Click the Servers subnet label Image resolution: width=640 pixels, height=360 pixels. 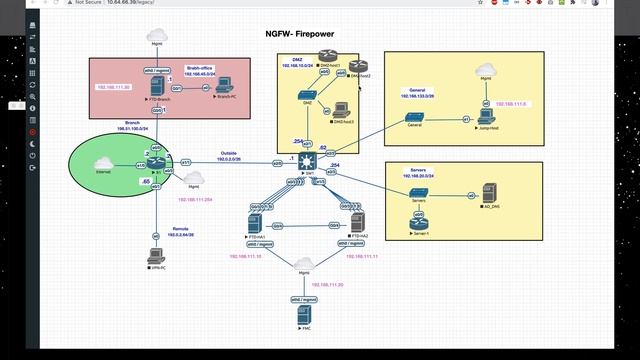pyautogui.click(x=418, y=173)
